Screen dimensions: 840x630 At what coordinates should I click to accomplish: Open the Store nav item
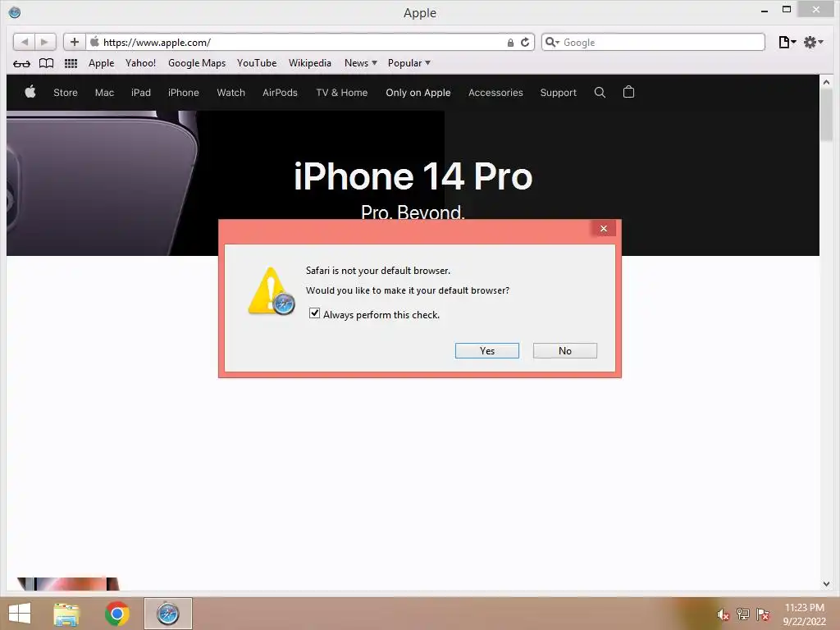click(66, 93)
